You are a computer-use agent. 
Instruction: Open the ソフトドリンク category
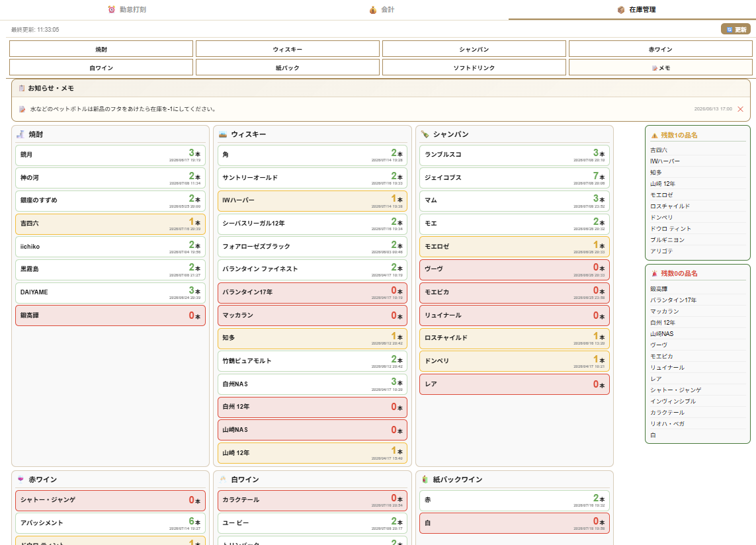point(474,68)
